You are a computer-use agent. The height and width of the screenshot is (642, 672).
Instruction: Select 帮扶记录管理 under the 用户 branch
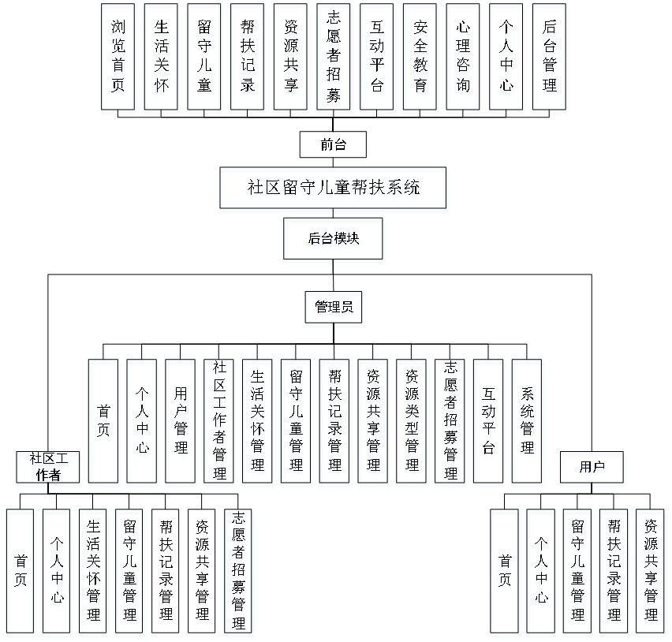click(x=614, y=571)
